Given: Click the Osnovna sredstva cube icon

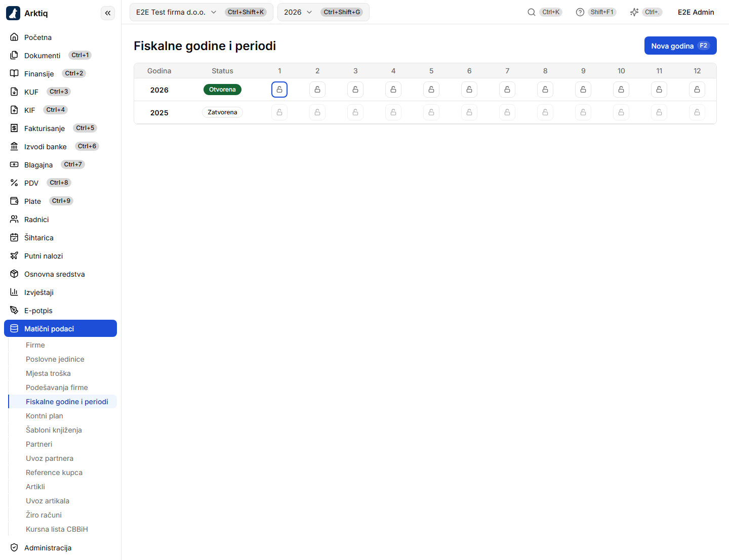Looking at the screenshot, I should (x=14, y=274).
